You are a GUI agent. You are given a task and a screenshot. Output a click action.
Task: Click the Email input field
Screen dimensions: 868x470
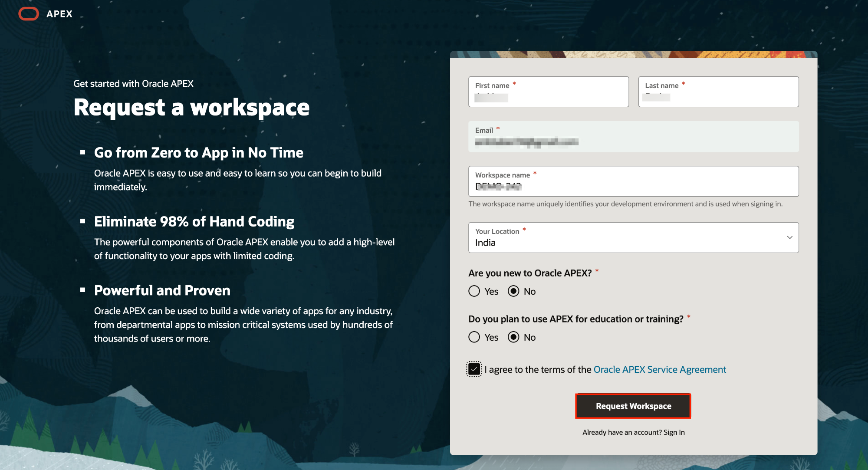(633, 137)
